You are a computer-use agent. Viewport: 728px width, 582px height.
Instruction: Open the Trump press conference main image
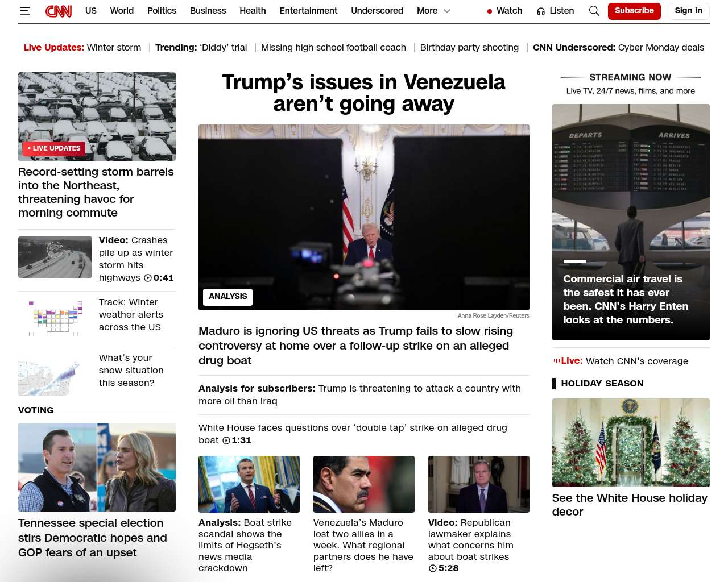click(364, 217)
